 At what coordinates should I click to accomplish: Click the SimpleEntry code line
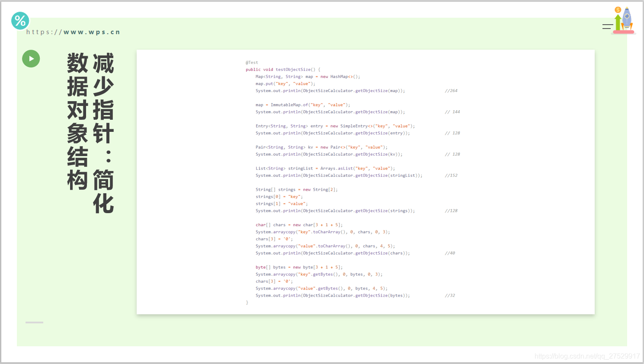(x=335, y=126)
